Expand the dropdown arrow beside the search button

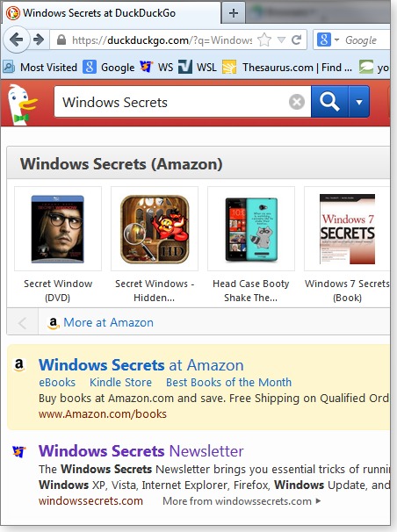pyautogui.click(x=359, y=102)
